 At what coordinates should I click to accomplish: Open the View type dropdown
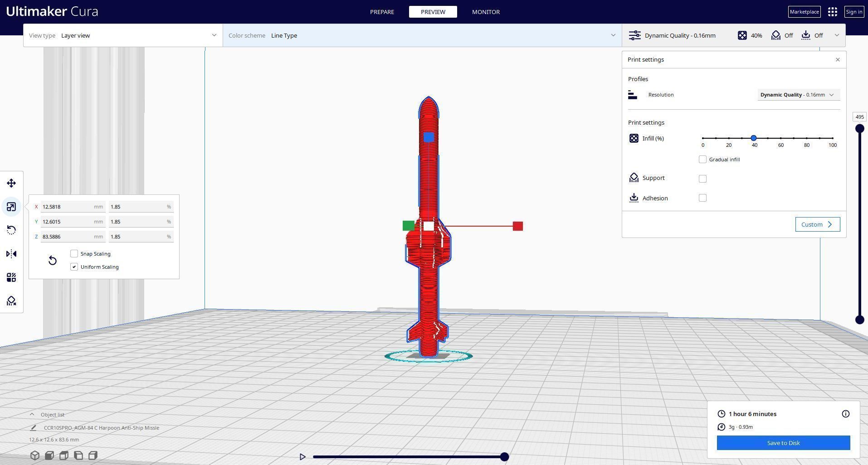click(123, 35)
